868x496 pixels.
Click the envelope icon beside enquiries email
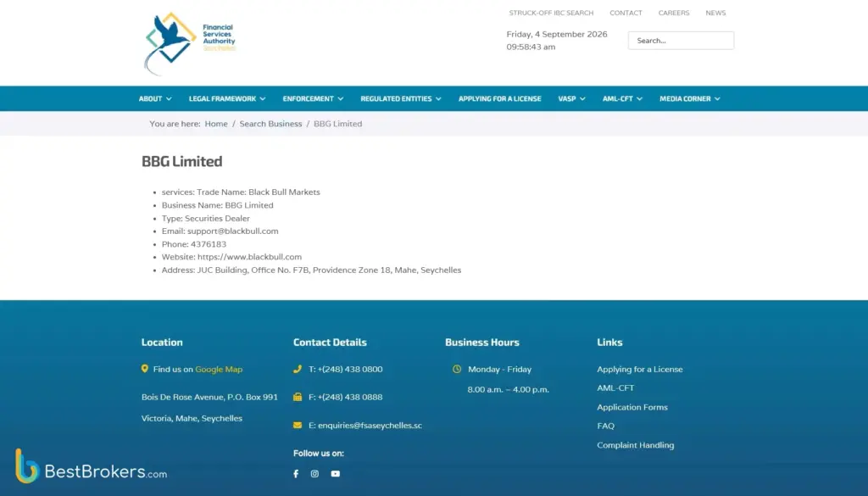pos(298,425)
